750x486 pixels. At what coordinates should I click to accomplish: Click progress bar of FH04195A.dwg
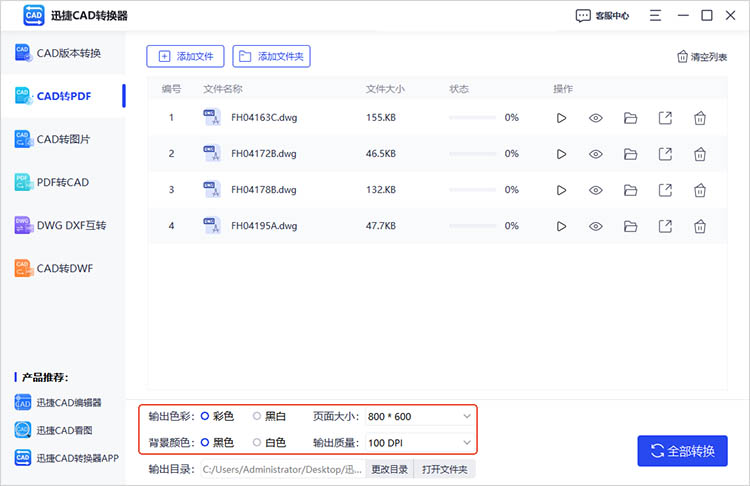point(472,226)
